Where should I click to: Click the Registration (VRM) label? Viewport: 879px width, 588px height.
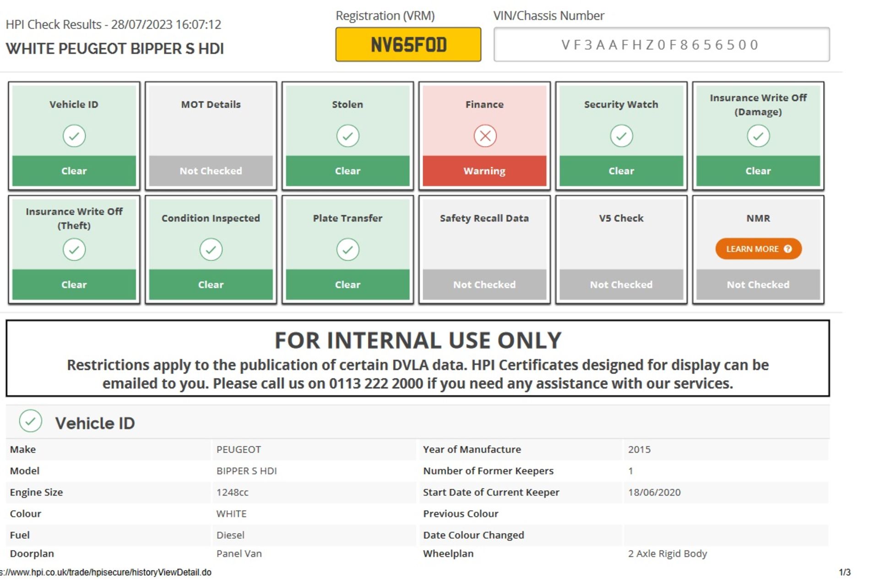pyautogui.click(x=385, y=16)
